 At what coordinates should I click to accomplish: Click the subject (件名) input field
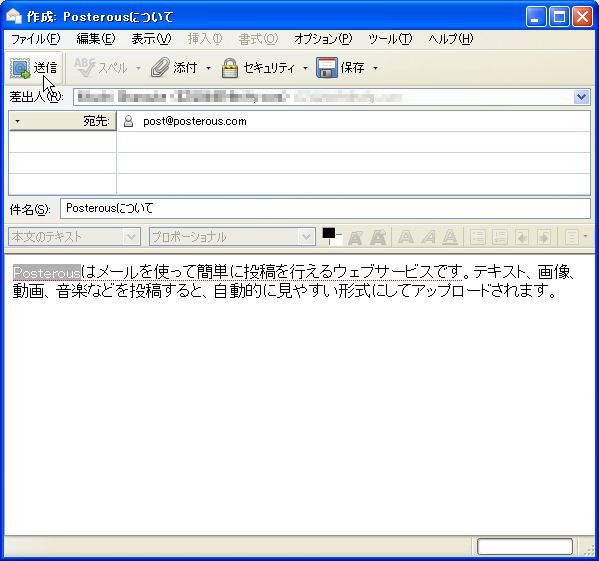[325, 209]
